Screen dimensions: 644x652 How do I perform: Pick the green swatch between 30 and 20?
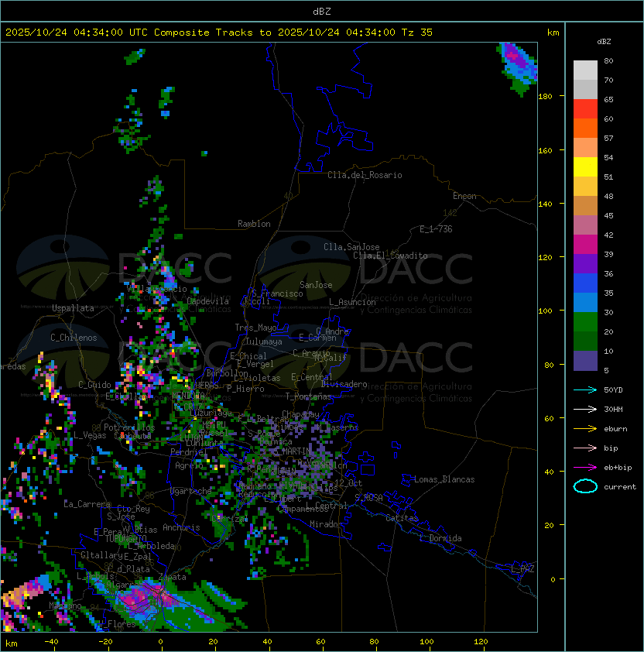585,322
